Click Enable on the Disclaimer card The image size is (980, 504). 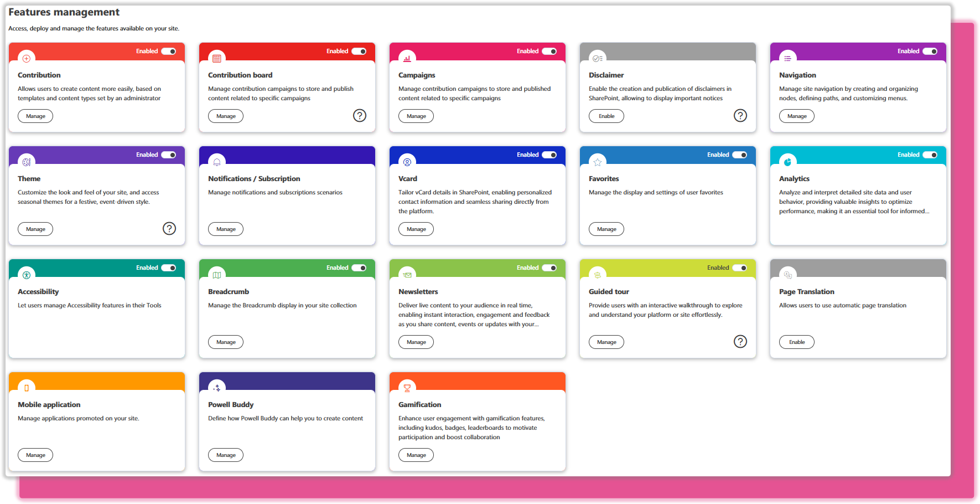606,116
